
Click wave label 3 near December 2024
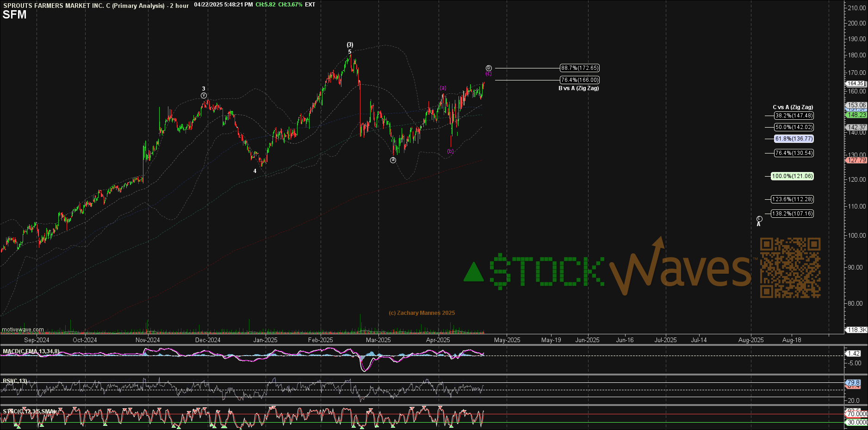coord(204,89)
